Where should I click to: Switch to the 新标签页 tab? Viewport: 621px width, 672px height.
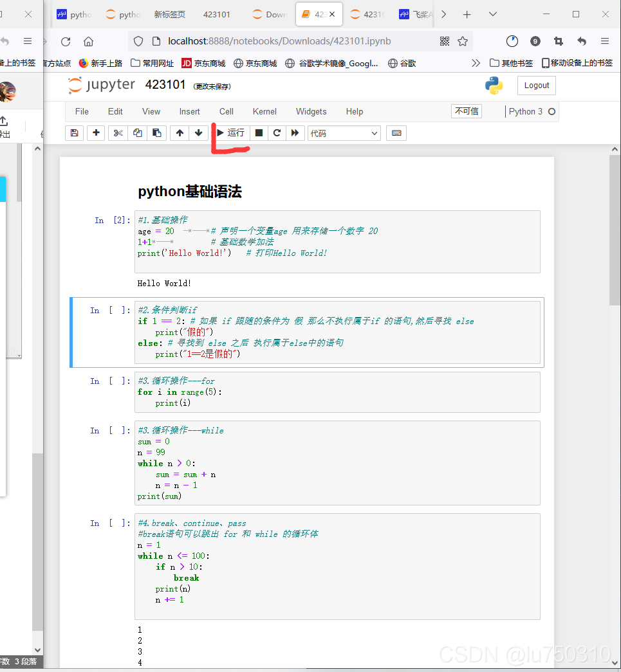[x=170, y=15]
